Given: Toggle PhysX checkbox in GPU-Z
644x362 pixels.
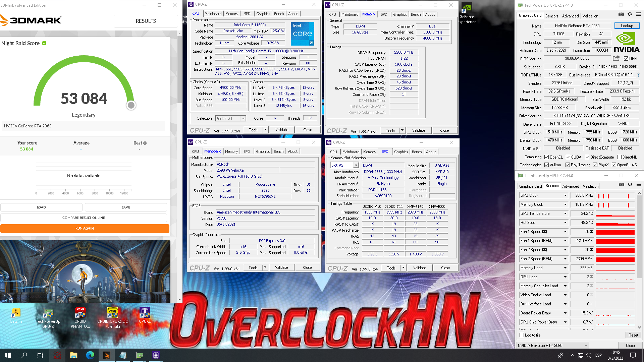Looking at the screenshot, I should pos(595,165).
